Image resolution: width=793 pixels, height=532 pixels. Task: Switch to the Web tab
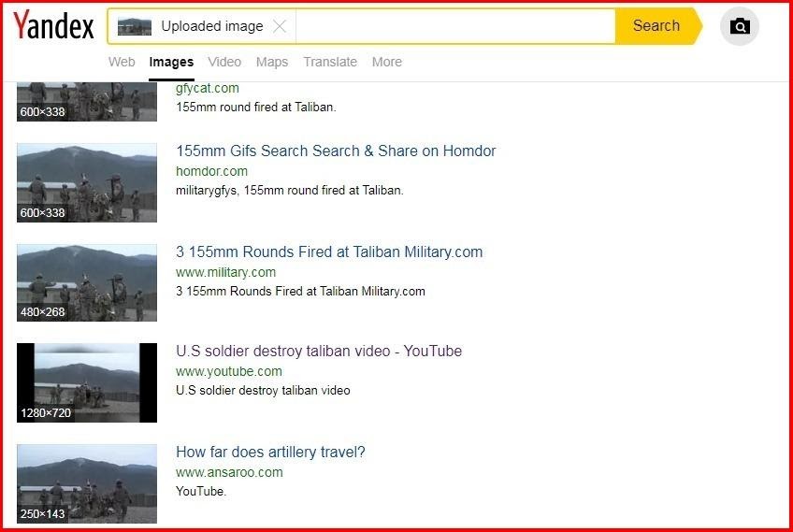point(122,62)
